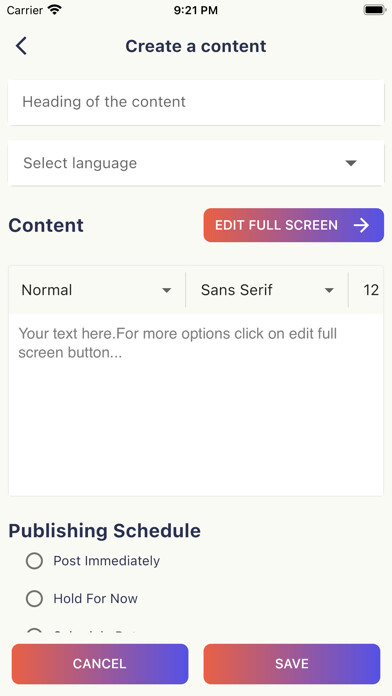Screen dimensions: 392x696
Task: Open the font size 12 selector
Action: click(366, 290)
